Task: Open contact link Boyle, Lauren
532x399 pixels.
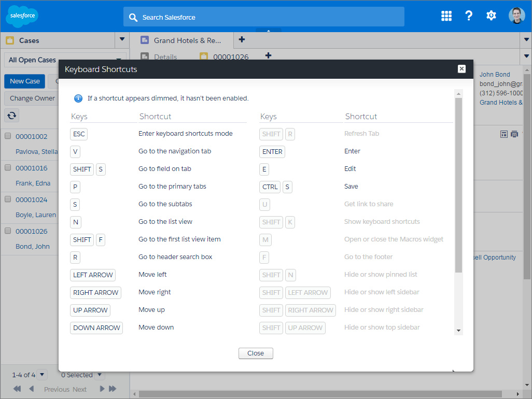Action: pyautogui.click(x=36, y=215)
